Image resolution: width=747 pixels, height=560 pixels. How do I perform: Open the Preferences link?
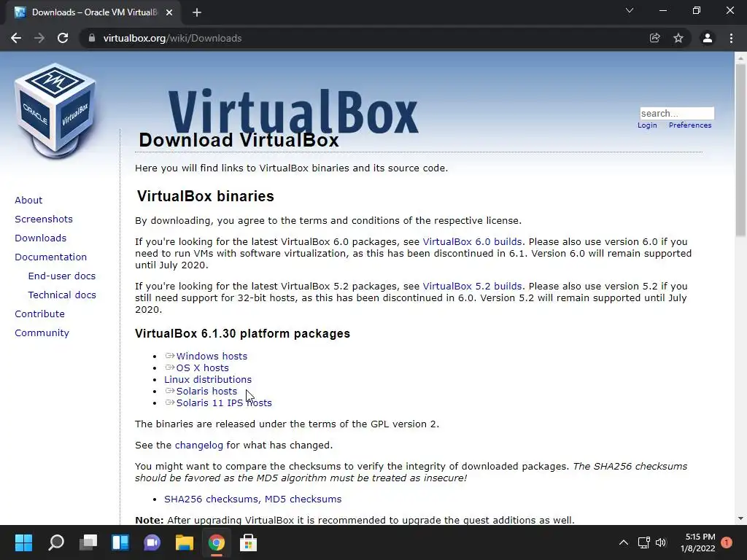[x=690, y=125]
